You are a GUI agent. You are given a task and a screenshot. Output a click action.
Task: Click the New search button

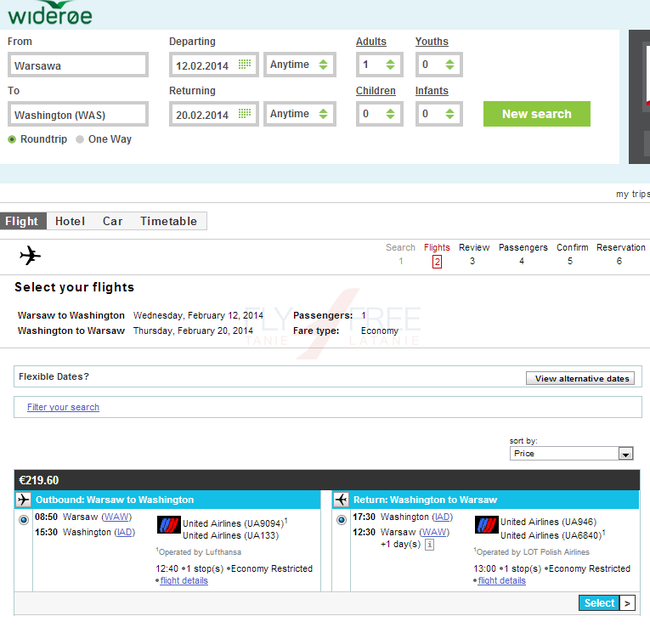tap(536, 114)
